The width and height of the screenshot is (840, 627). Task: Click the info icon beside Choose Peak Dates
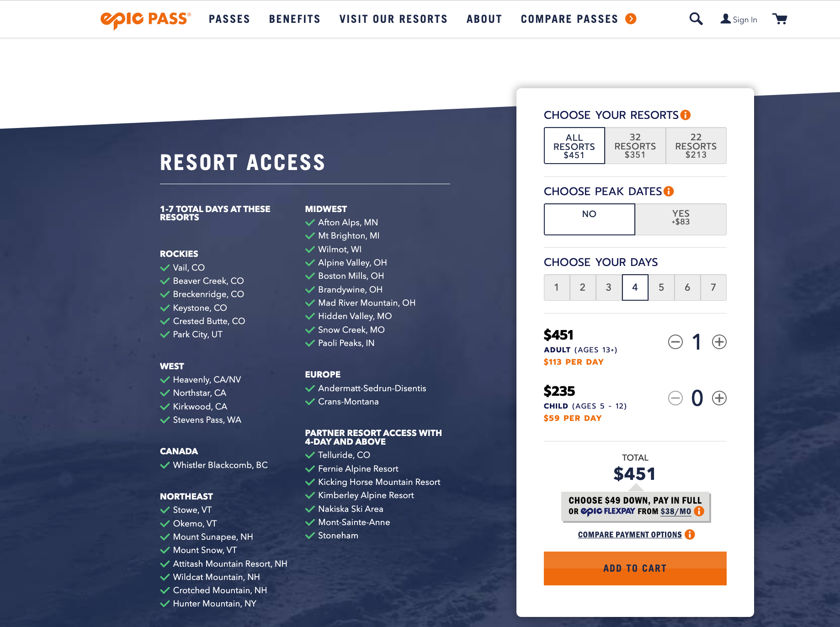coord(669,191)
